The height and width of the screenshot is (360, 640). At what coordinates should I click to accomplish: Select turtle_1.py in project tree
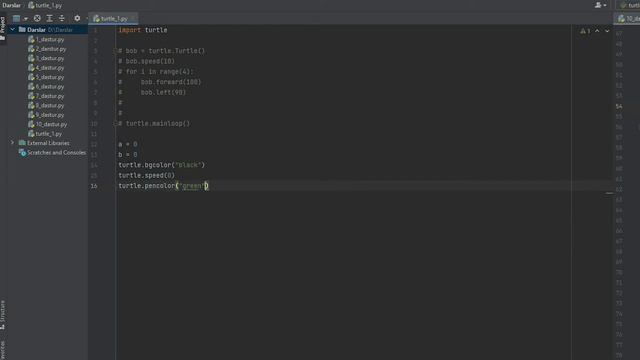click(45, 134)
